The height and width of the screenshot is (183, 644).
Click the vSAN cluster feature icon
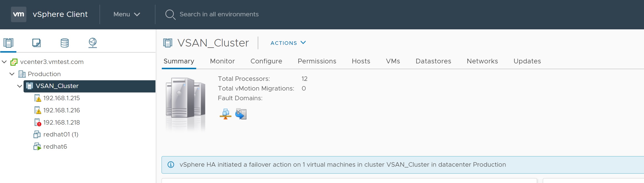(241, 114)
